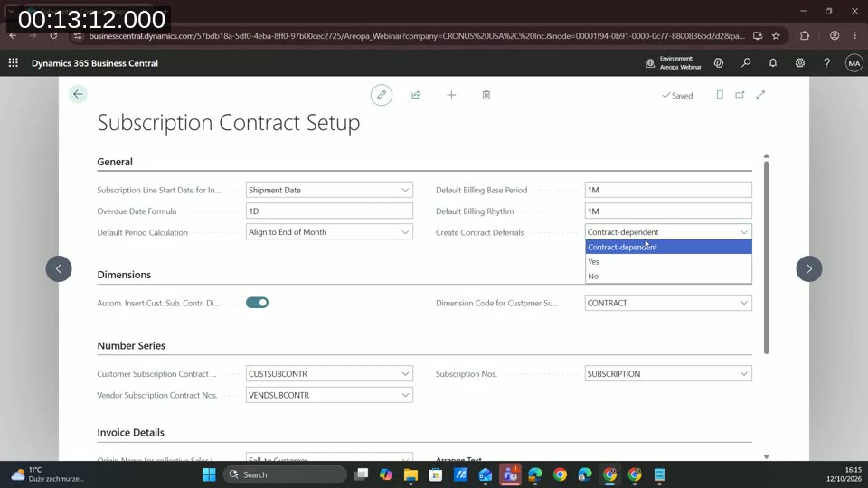Click the browser address bar URL
This screenshot has height=488, width=868.
(x=416, y=36)
